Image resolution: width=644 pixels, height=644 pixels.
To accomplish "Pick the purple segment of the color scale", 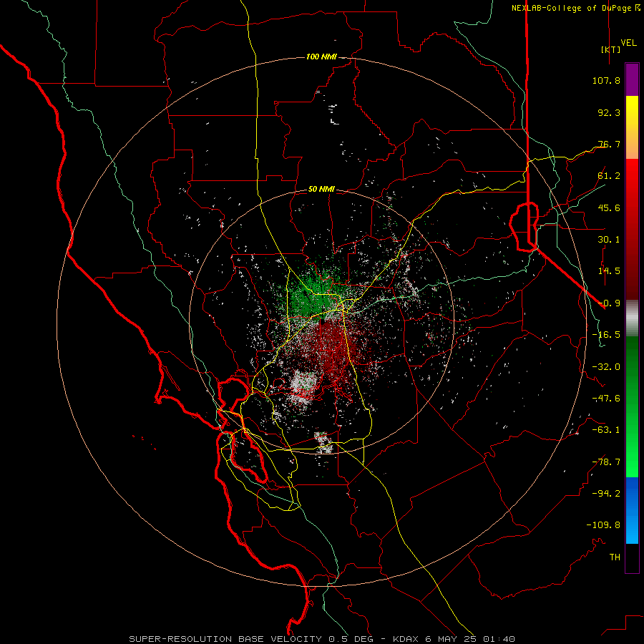I will coord(632,79).
